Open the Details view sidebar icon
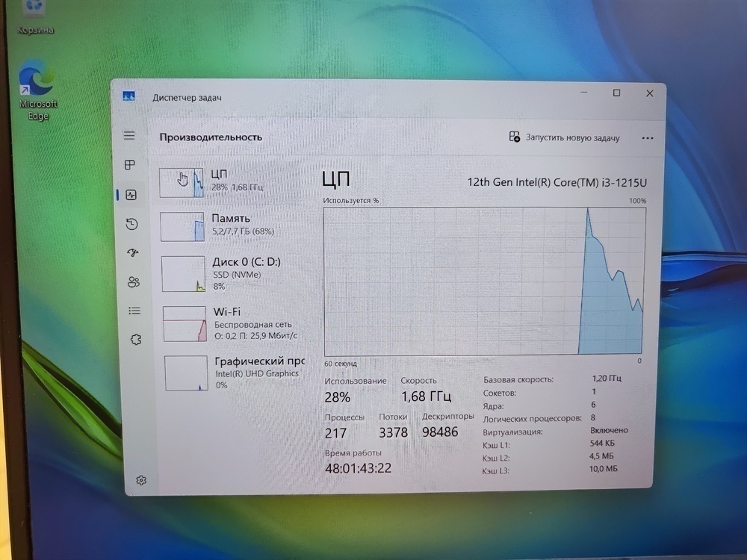The image size is (747, 560). (x=134, y=311)
